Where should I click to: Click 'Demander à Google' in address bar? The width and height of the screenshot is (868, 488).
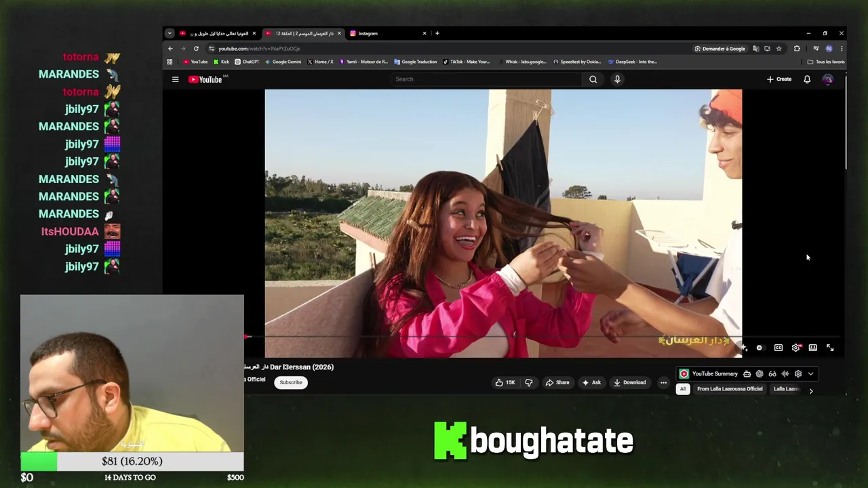(x=719, y=49)
